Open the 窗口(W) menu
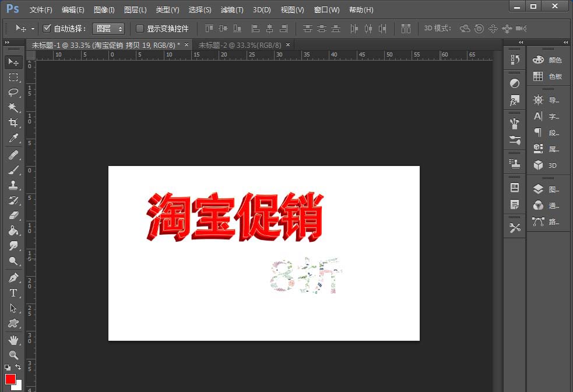 point(326,10)
